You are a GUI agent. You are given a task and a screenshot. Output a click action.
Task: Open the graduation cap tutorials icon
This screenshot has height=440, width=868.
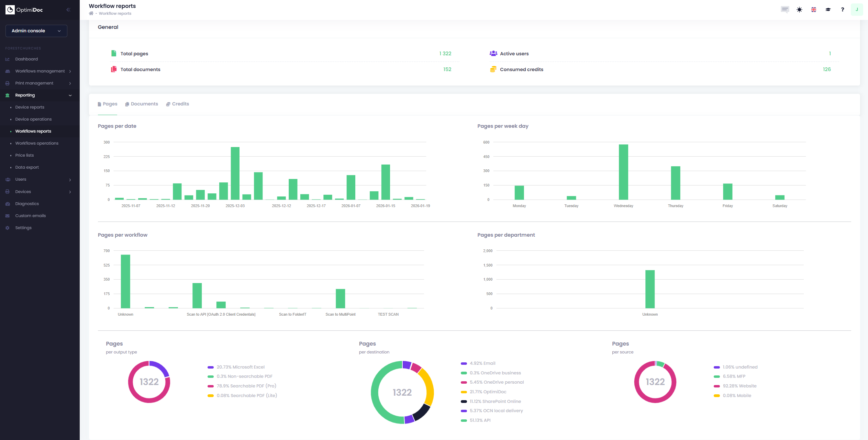coord(828,10)
